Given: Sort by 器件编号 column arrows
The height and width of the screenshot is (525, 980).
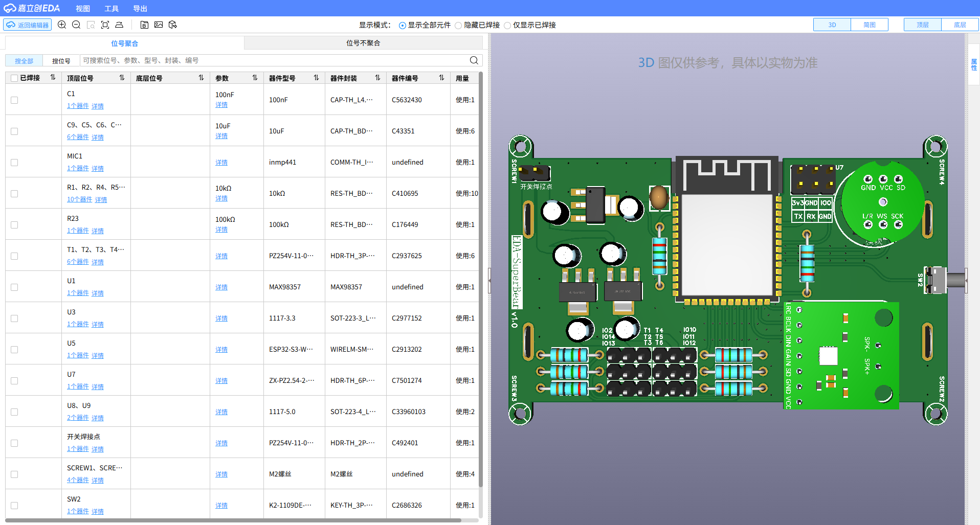Looking at the screenshot, I should coord(441,78).
